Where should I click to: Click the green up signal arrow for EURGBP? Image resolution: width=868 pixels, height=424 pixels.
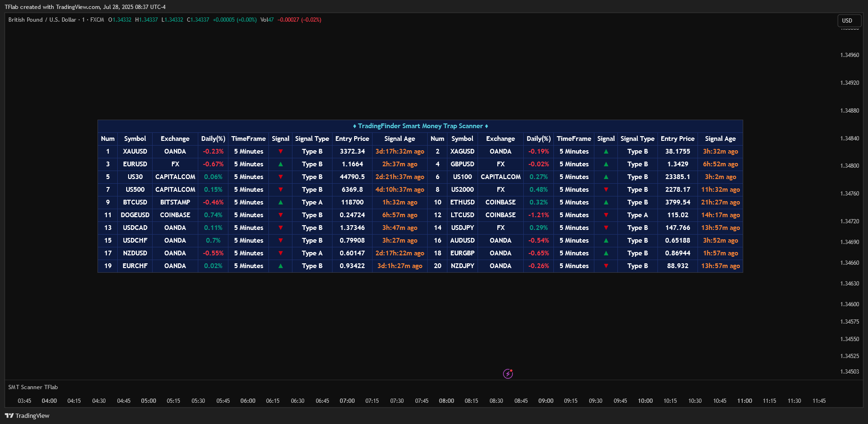pyautogui.click(x=606, y=253)
